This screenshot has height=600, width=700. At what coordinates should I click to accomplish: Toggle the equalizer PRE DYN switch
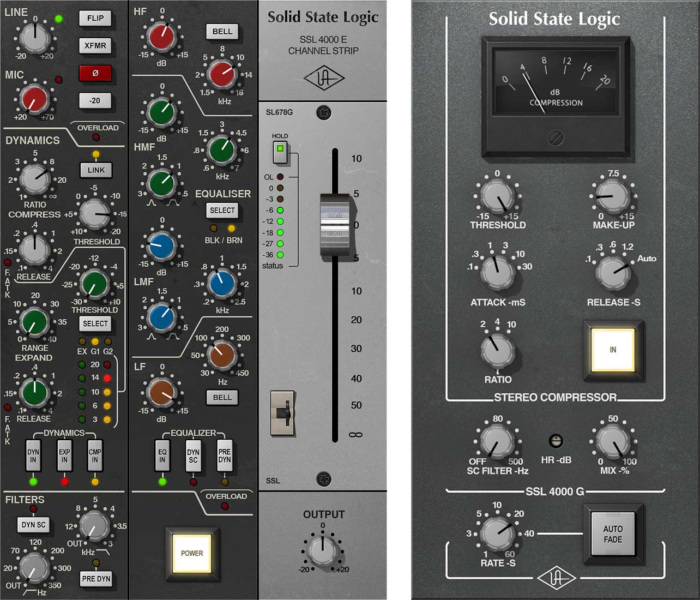pos(225,455)
